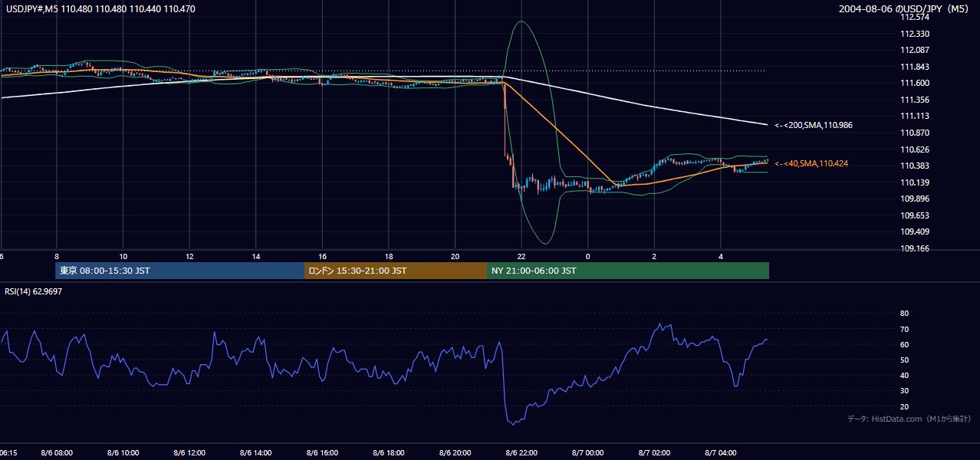Click RSI scale level 80

point(904,314)
